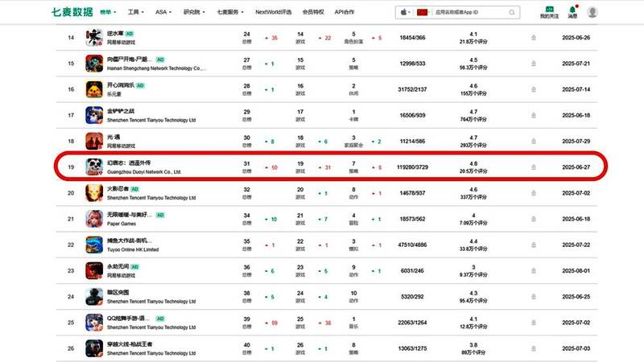This screenshot has width=644, height=362.
Task: Open the 暗区突围 app name link
Action: pyautogui.click(x=118, y=292)
